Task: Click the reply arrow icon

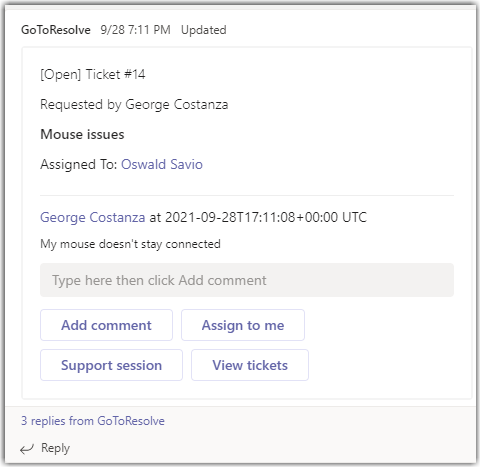Action: 27,449
